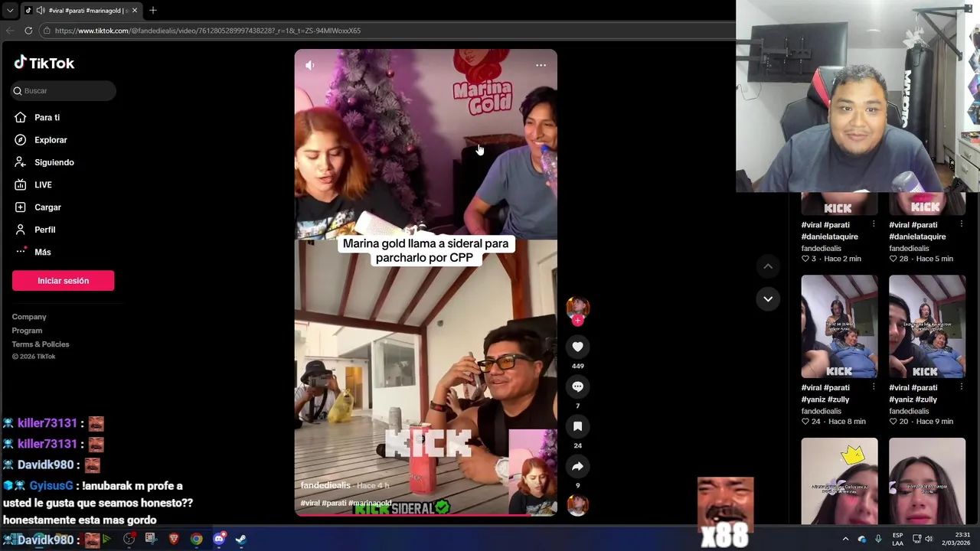Share the video using arrow icon
The height and width of the screenshot is (551, 980).
577,466
